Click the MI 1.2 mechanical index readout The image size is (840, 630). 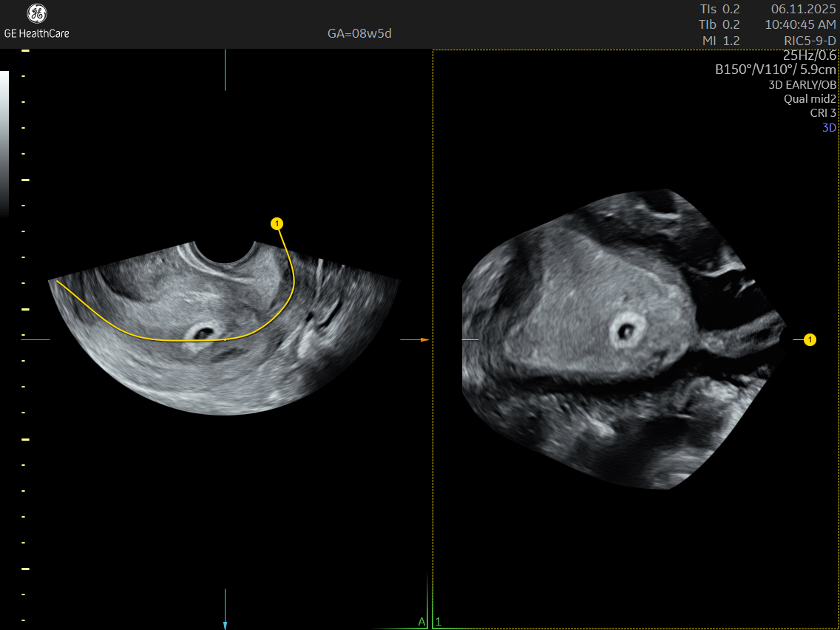point(721,41)
